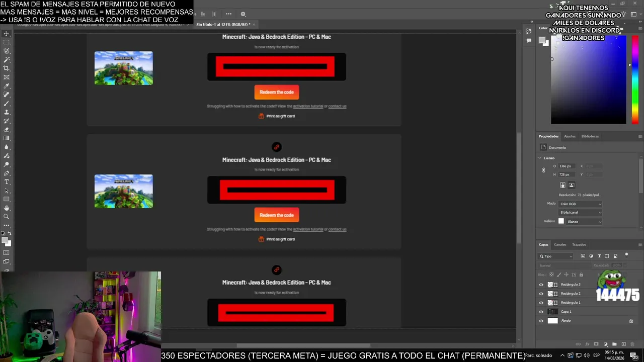Viewport: 644px width, 362px height.
Task: Select the Clone Stamp tool
Action: click(x=7, y=112)
